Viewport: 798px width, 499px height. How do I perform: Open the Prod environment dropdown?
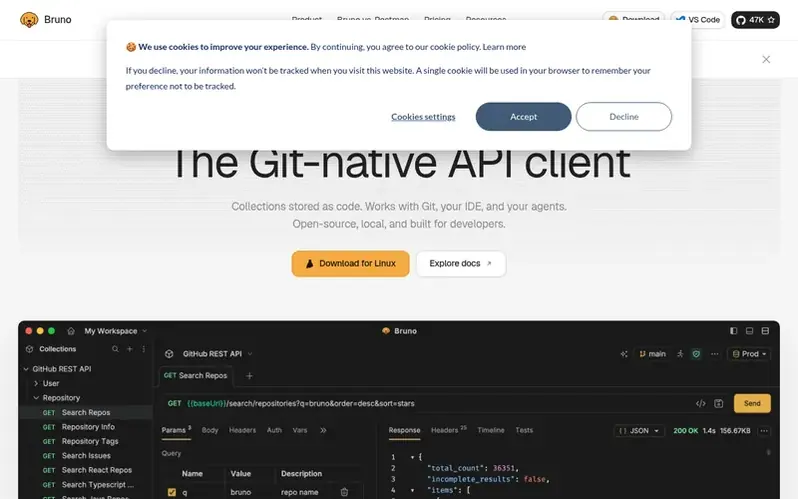(750, 354)
